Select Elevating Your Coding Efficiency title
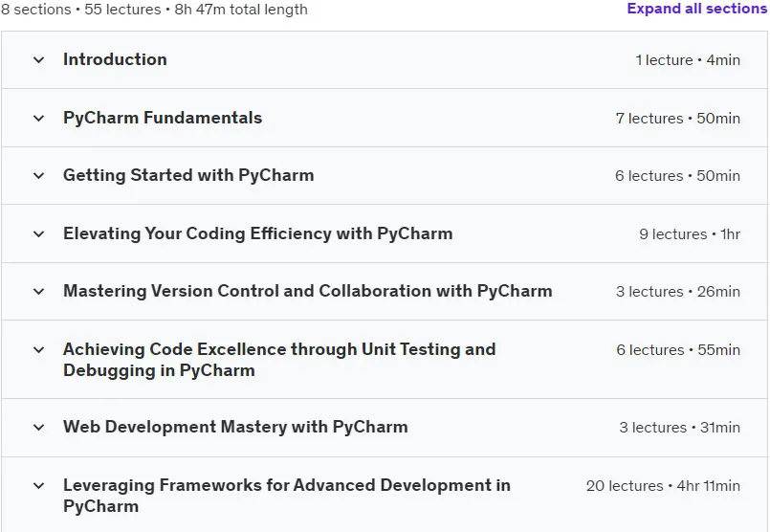Viewport: 770px width, 532px height. tap(258, 233)
